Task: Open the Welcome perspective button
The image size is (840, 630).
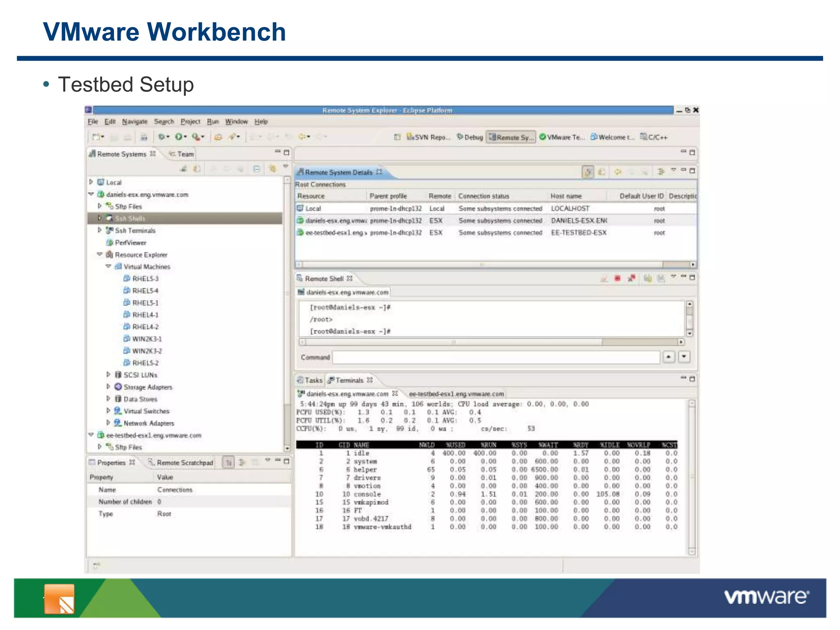Action: pos(612,137)
